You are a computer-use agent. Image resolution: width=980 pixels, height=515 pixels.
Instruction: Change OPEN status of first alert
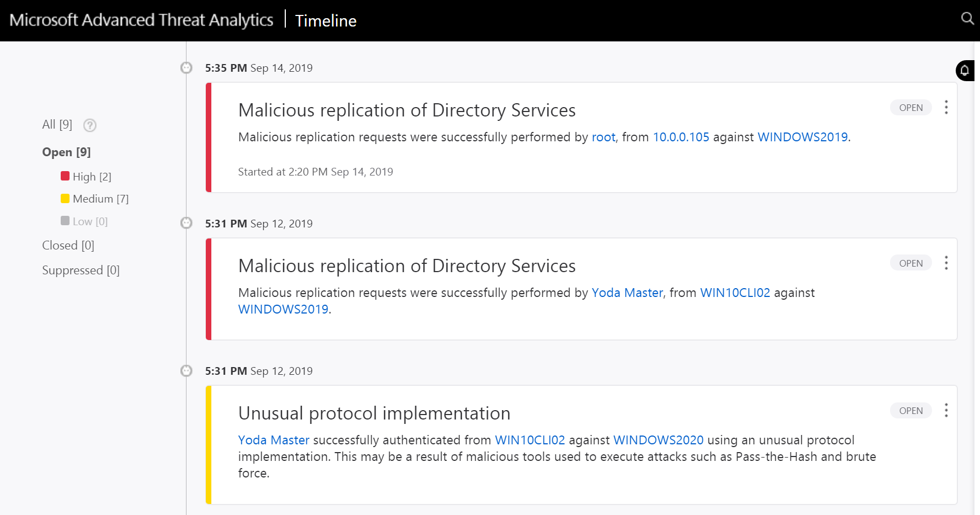click(911, 108)
